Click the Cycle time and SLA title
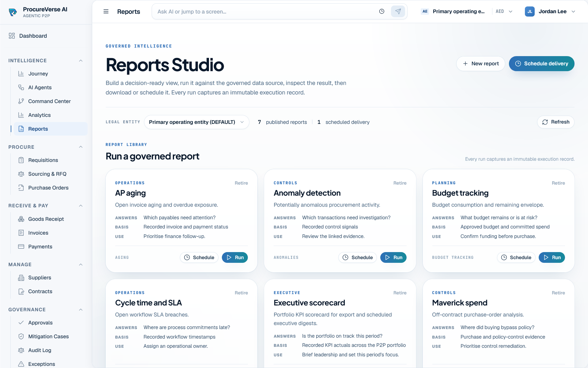 149,303
